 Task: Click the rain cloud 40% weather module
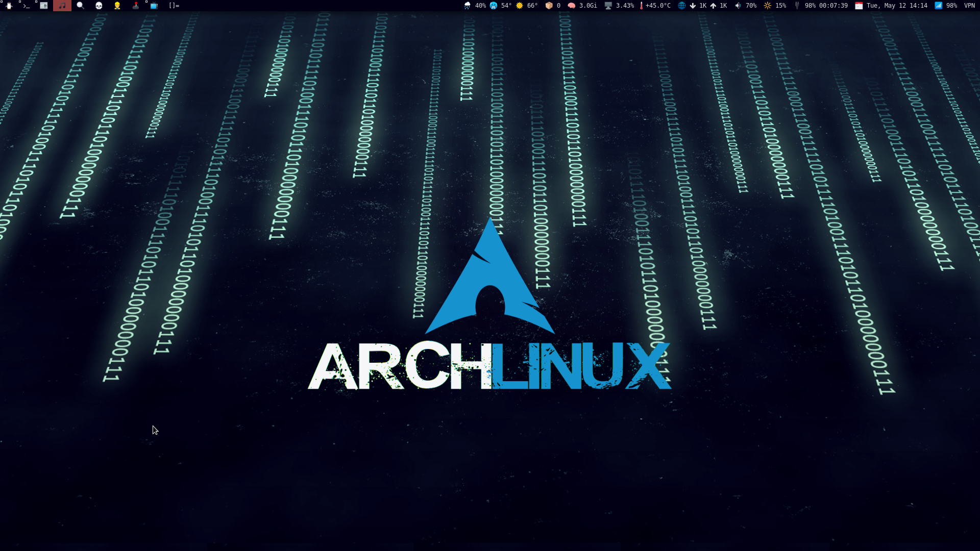(x=475, y=6)
